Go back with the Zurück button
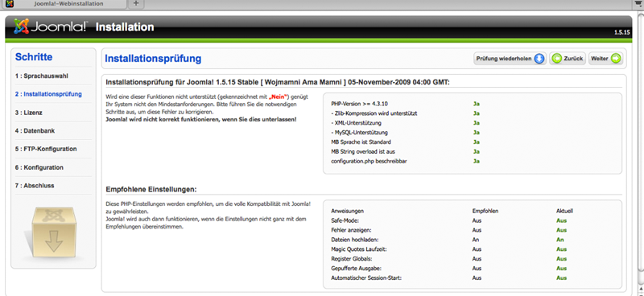644x296 pixels. pyautogui.click(x=568, y=59)
